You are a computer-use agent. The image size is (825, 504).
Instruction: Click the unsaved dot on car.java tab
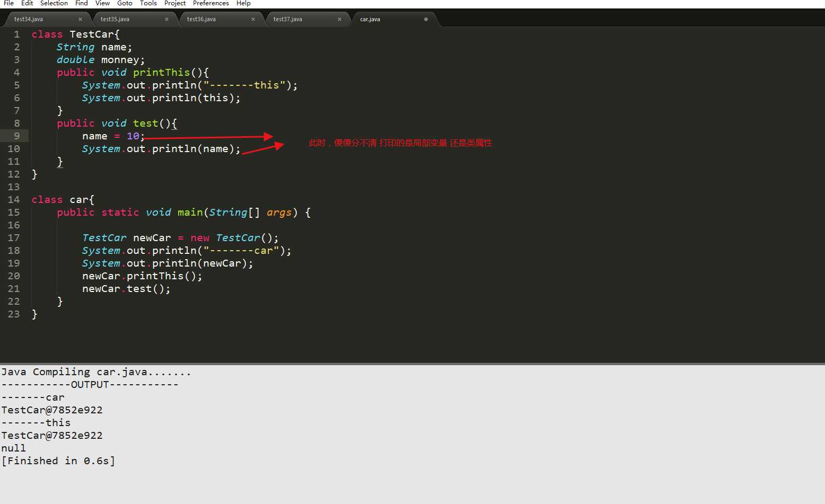pos(426,19)
